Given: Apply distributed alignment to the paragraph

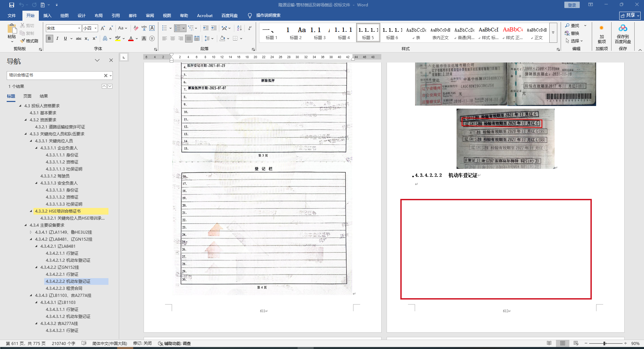Looking at the screenshot, I should point(197,38).
